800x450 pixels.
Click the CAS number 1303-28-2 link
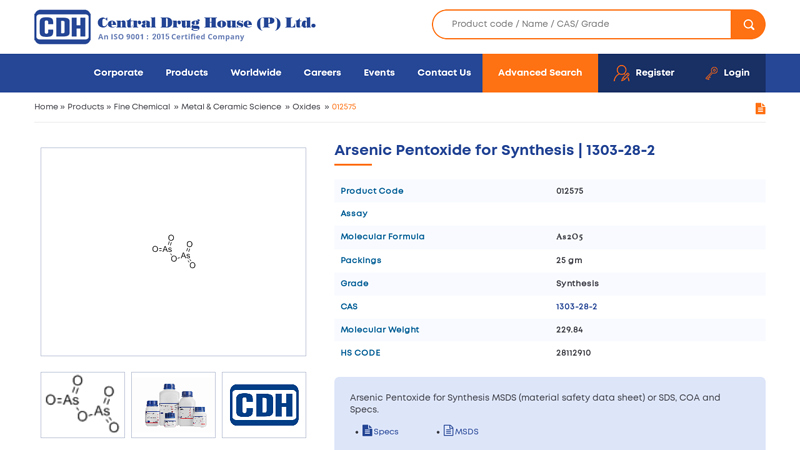[577, 307]
